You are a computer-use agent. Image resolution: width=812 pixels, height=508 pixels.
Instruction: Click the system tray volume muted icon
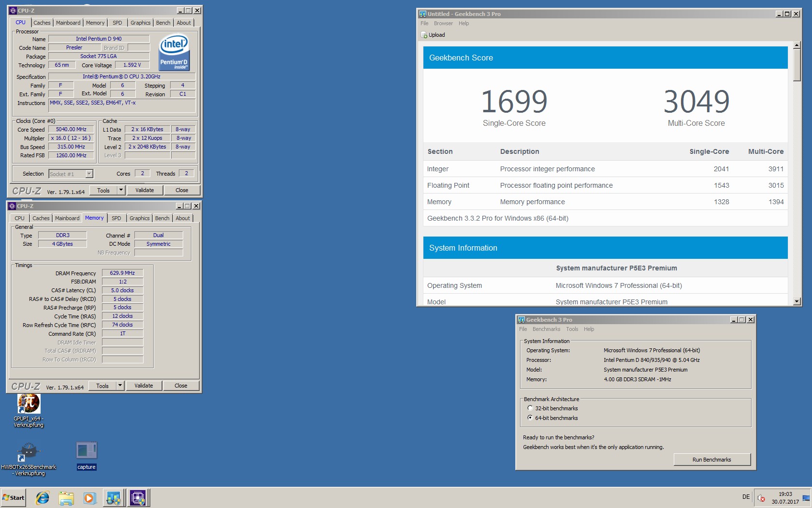click(x=761, y=498)
